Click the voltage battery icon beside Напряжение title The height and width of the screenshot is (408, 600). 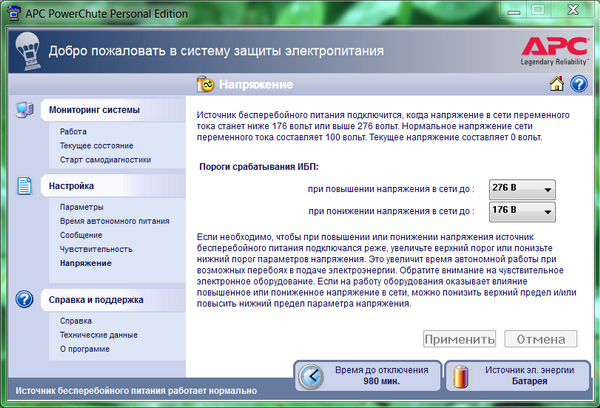tap(205, 84)
